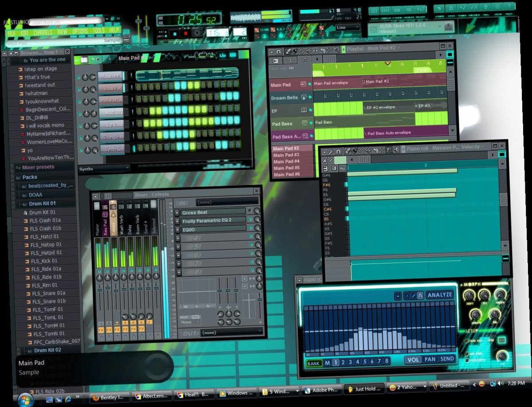
Task: Open the CHANNELS menu
Action: click(x=43, y=32)
